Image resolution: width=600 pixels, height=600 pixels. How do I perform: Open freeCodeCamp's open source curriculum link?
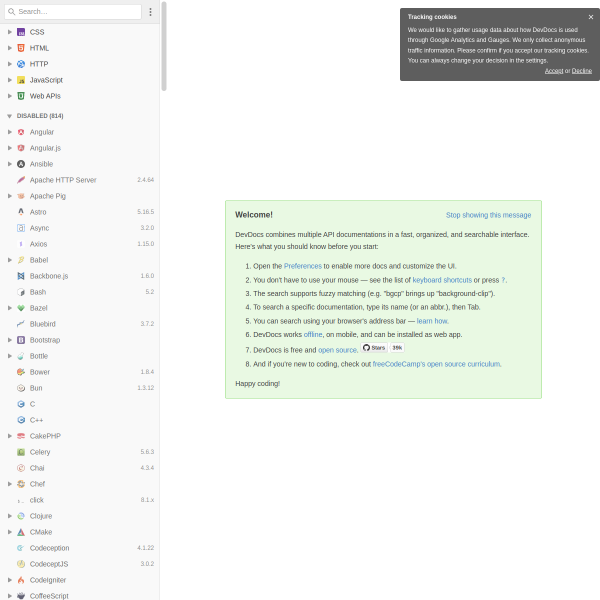[x=436, y=364]
